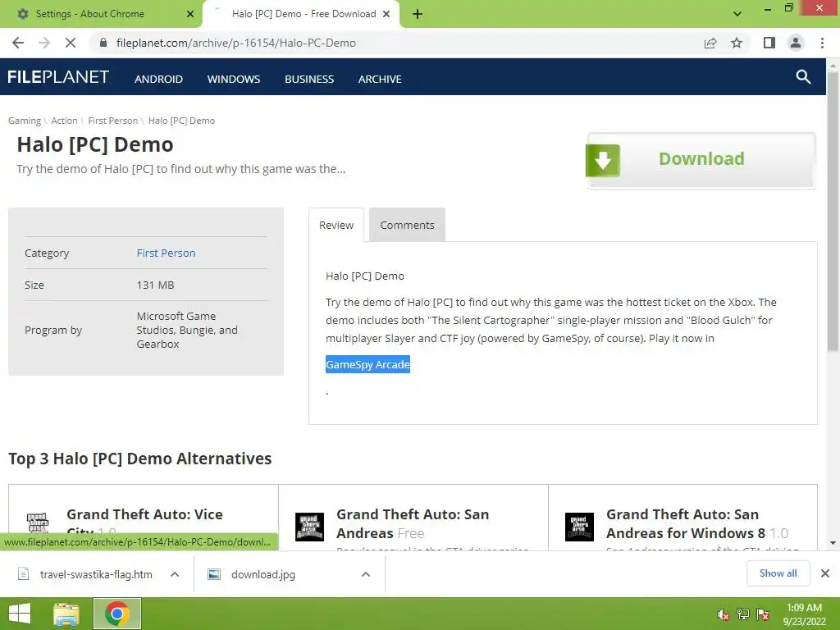Click the page scrollbar down arrow
The width and height of the screenshot is (840, 630).
[x=833, y=543]
